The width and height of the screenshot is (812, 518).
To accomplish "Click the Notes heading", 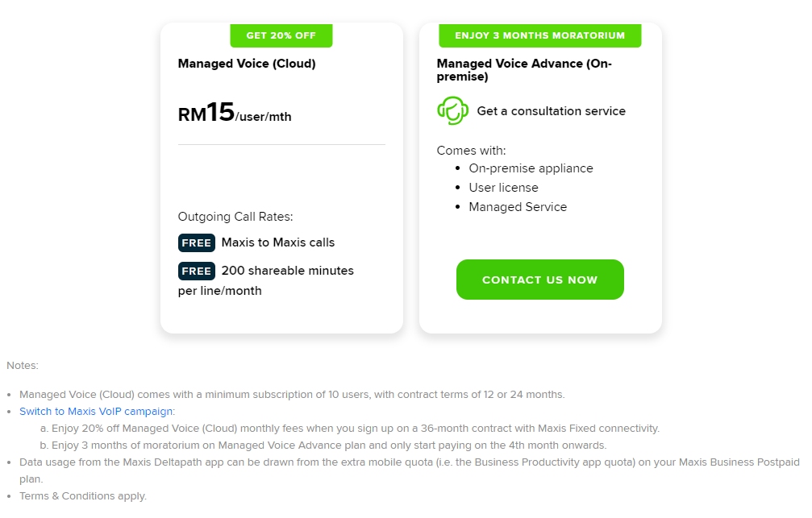I will (x=23, y=366).
